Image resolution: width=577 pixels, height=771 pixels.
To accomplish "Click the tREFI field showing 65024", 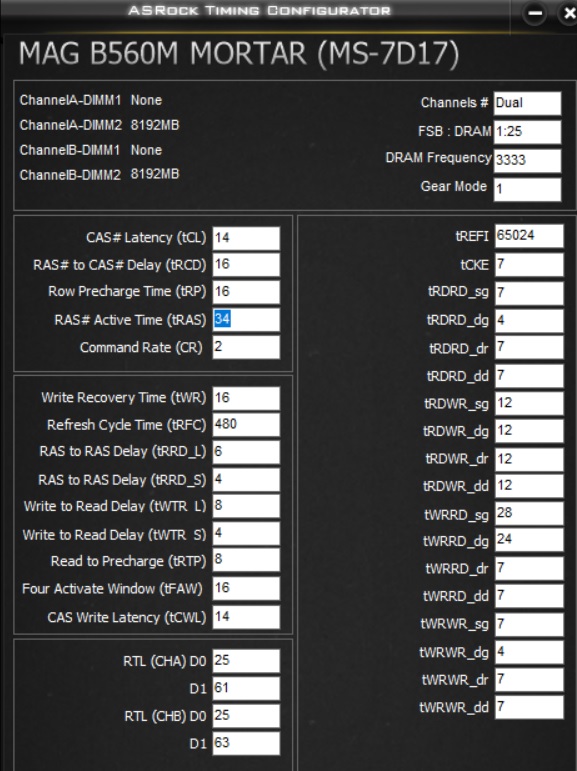I will 529,237.
